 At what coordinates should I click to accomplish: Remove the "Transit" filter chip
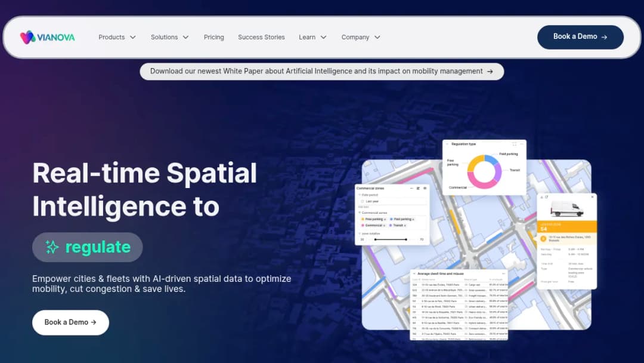[405, 226]
